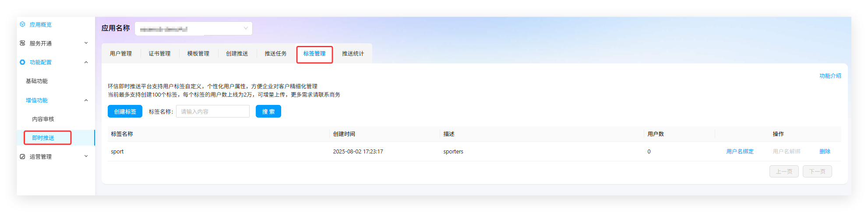Switch to the 用户管理 tab
The height and width of the screenshot is (212, 868).
(x=121, y=54)
